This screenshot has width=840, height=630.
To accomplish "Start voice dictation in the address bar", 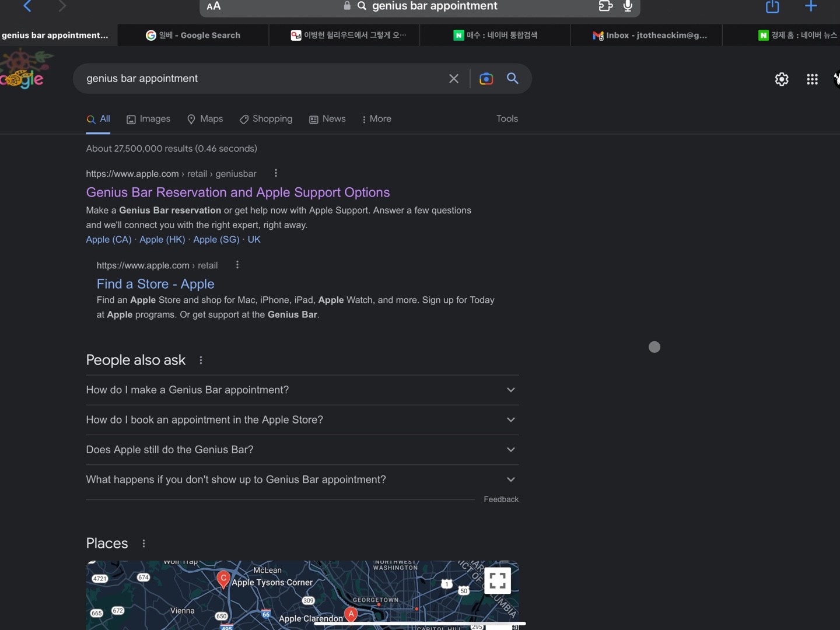I will pyautogui.click(x=627, y=6).
